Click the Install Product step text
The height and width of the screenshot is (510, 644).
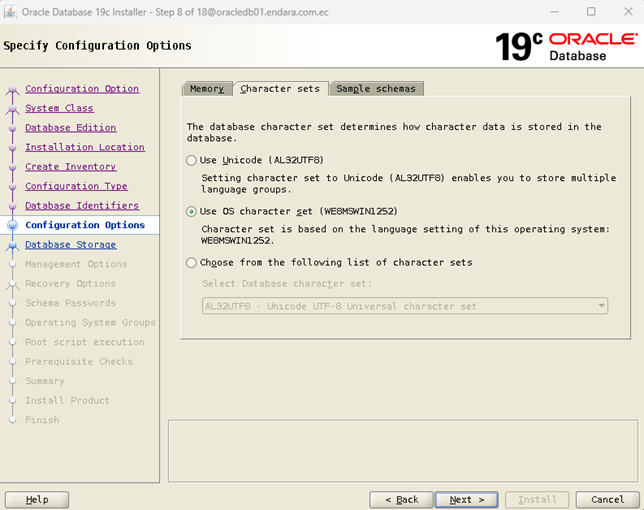click(x=67, y=400)
